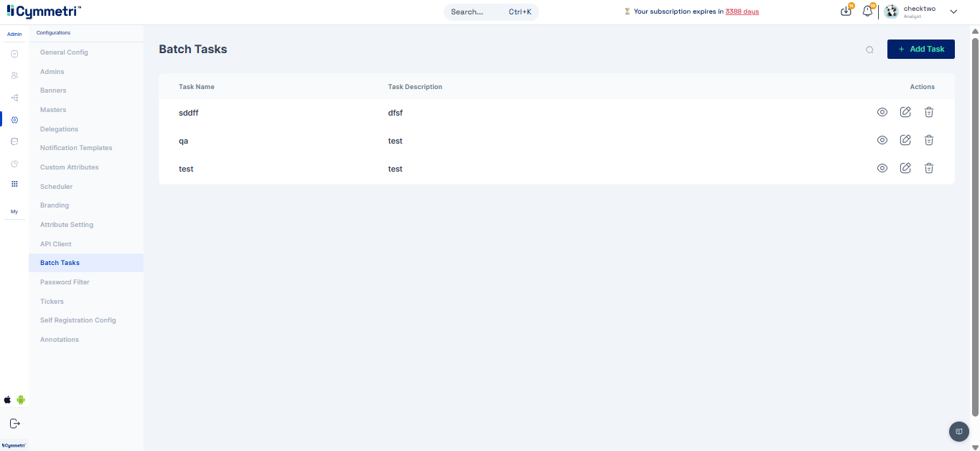Click the edit icon for sddff task
Viewport: 980px width, 451px height.
905,112
